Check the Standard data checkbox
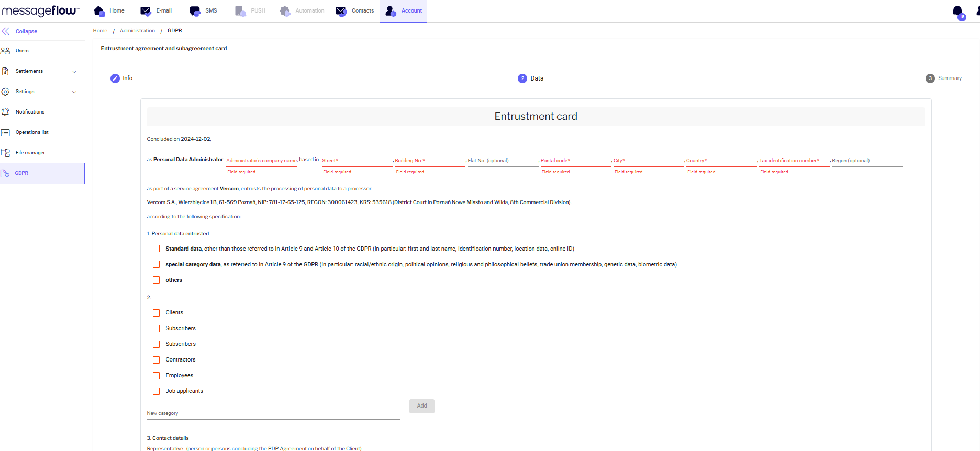980x451 pixels. pyautogui.click(x=156, y=249)
